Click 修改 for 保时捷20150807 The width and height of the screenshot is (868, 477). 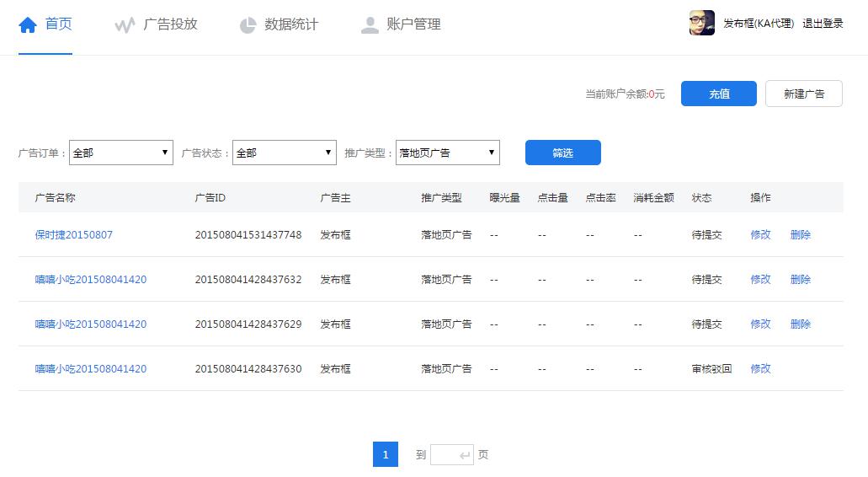click(x=760, y=235)
